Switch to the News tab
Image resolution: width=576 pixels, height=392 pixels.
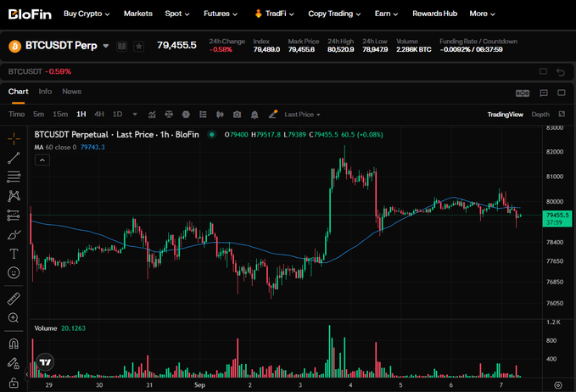[71, 92]
